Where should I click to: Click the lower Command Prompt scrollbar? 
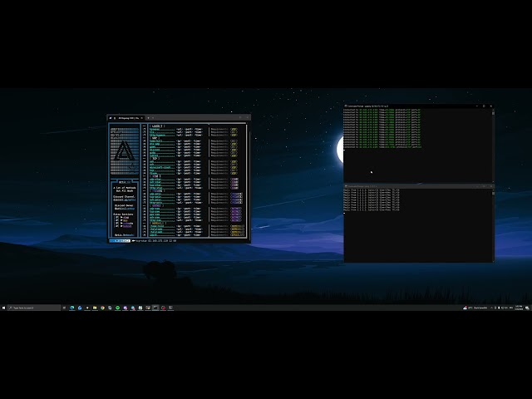click(493, 224)
